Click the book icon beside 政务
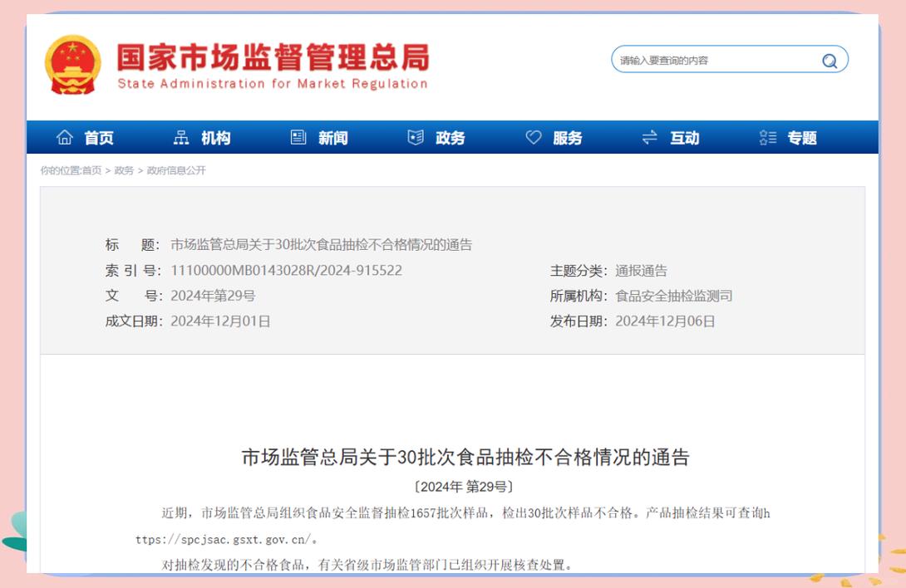This screenshot has height=588, width=906. tap(416, 138)
